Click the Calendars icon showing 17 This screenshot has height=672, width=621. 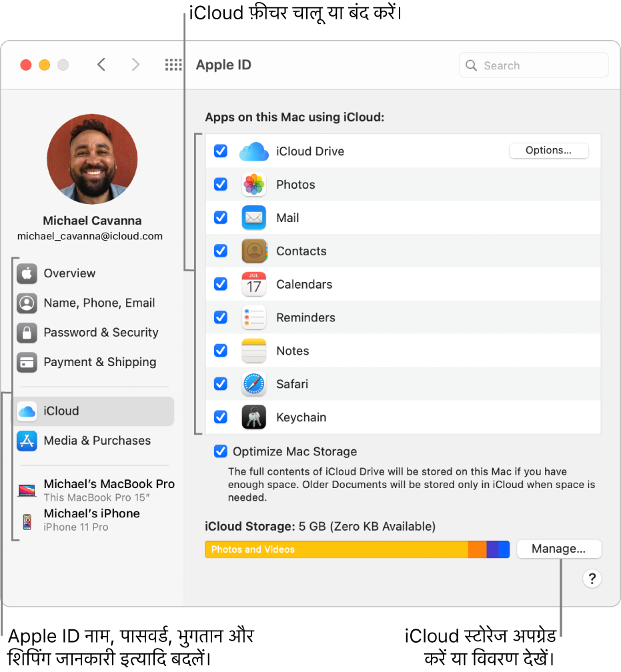coord(254,284)
